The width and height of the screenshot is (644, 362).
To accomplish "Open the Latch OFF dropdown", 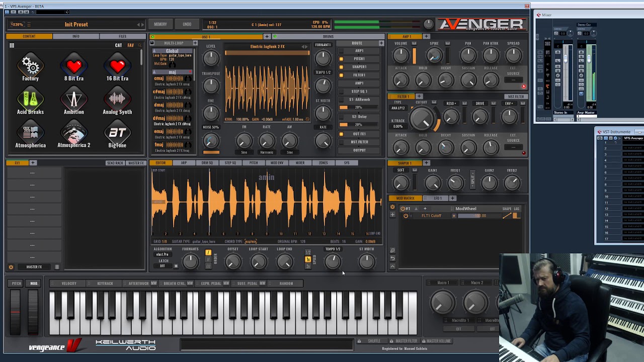I will [162, 266].
